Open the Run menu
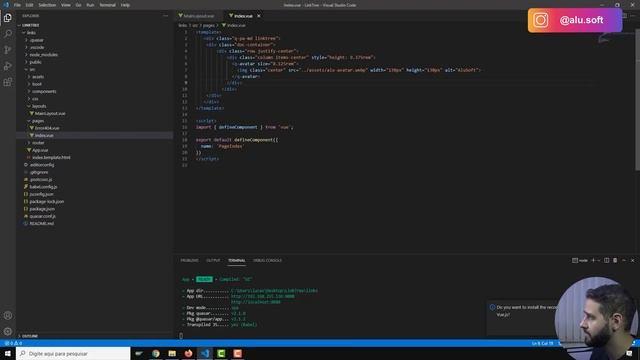The image size is (640, 360). (x=90, y=5)
